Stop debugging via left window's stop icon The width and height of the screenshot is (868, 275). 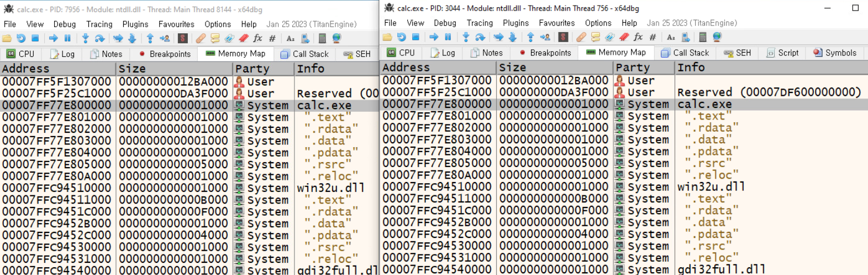pyautogui.click(x=35, y=38)
